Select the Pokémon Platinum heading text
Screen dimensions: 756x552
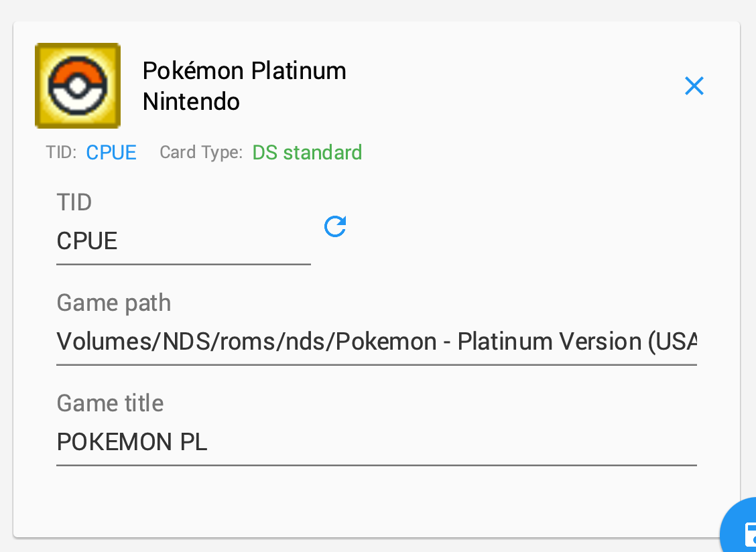pyautogui.click(x=245, y=71)
